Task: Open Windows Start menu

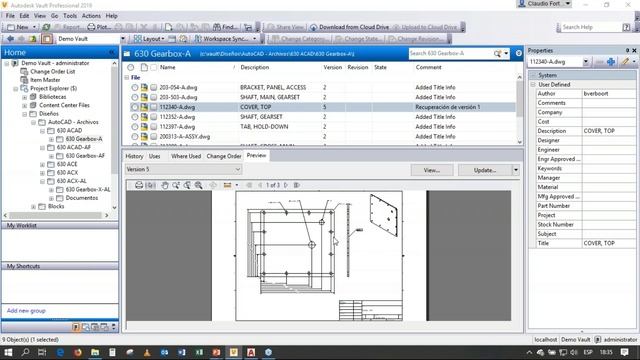Action: [8, 352]
